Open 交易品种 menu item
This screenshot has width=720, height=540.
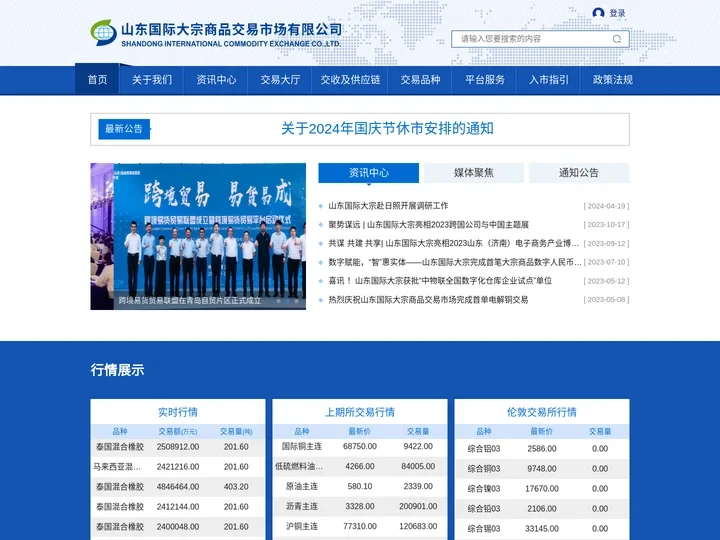point(420,79)
